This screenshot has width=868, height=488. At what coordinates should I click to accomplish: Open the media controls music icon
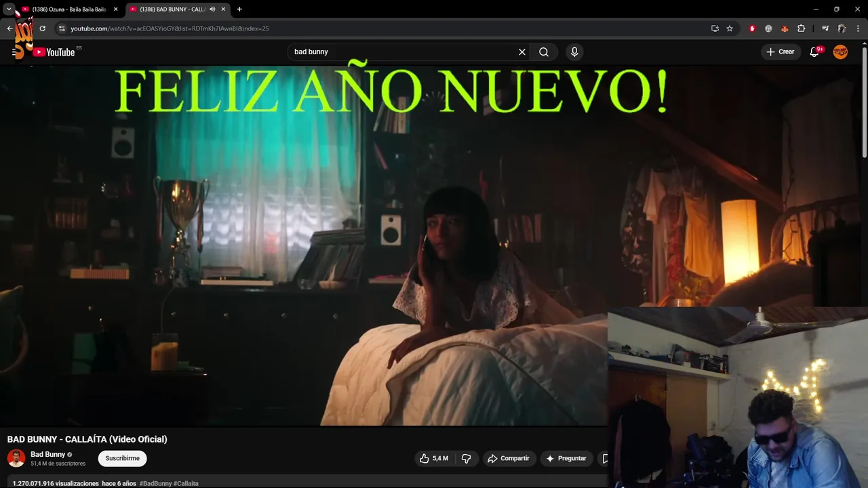[x=825, y=28]
